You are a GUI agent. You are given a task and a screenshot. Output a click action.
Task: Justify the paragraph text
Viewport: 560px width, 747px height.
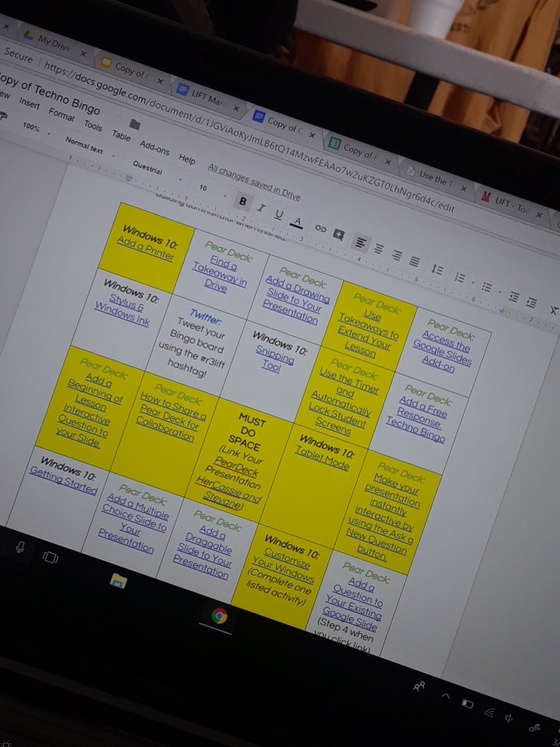click(415, 261)
